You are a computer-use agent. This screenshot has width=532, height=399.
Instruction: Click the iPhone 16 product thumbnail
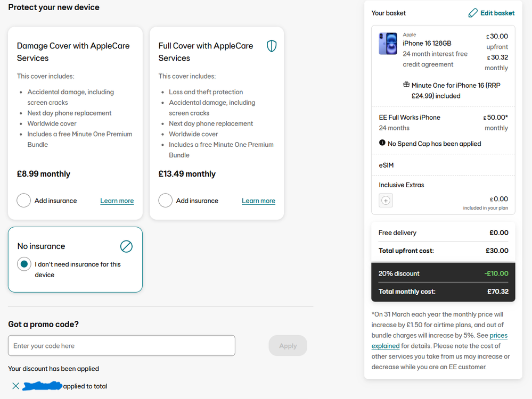point(388,44)
